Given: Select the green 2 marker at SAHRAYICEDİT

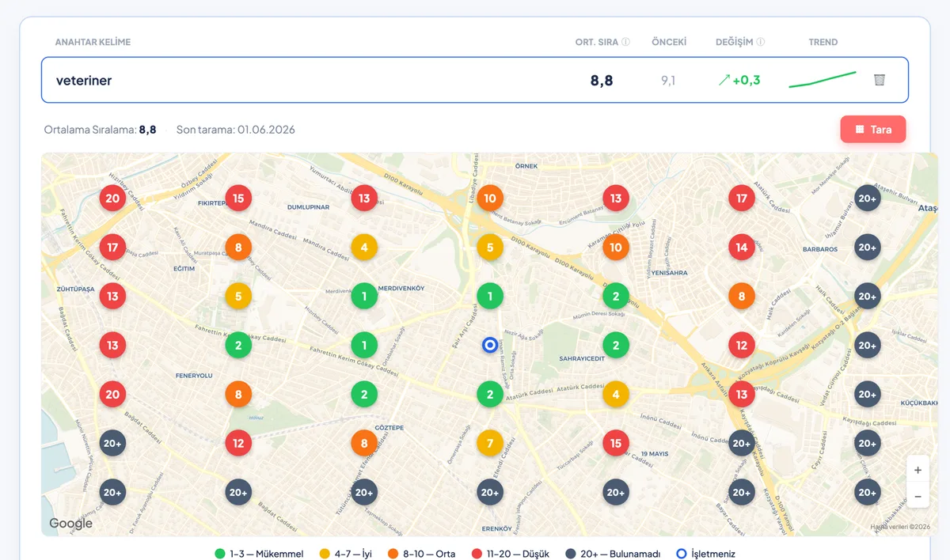Looking at the screenshot, I should point(616,345).
